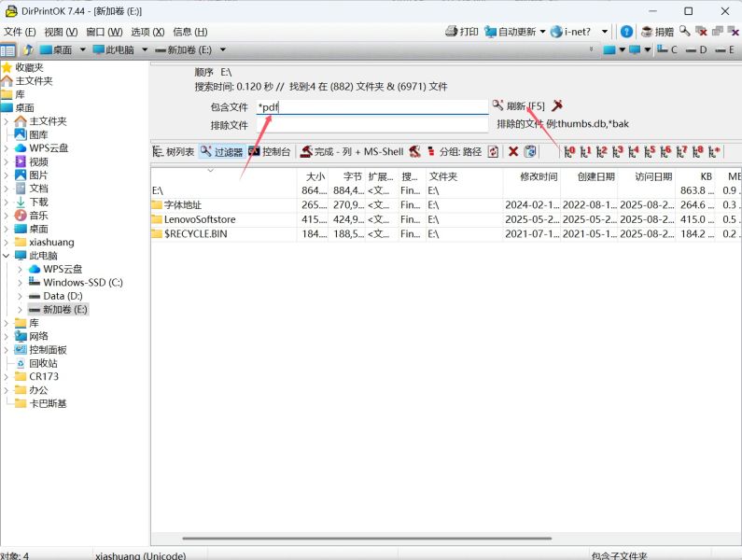Jump to drive E shortcut

tap(725, 49)
